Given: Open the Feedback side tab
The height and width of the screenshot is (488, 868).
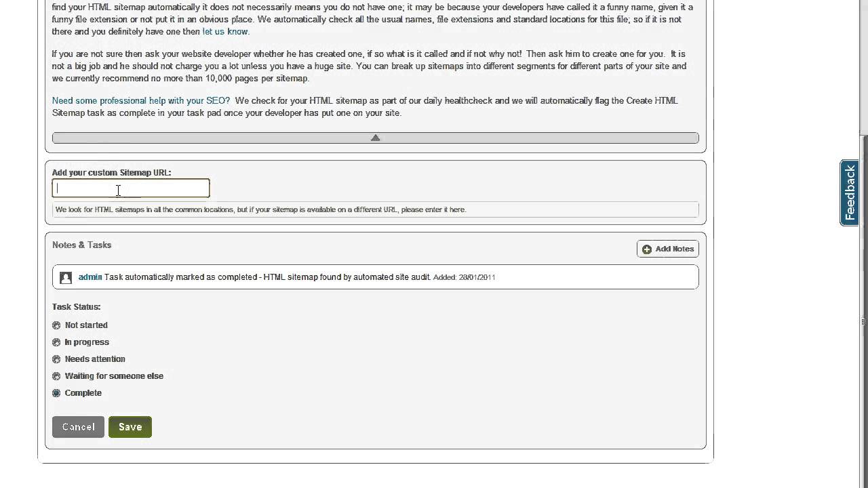Looking at the screenshot, I should 849,192.
